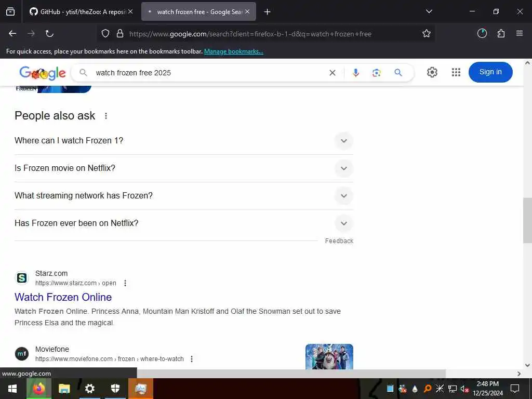Click Starz.com site name
Image resolution: width=532 pixels, height=399 pixels.
[51, 273]
